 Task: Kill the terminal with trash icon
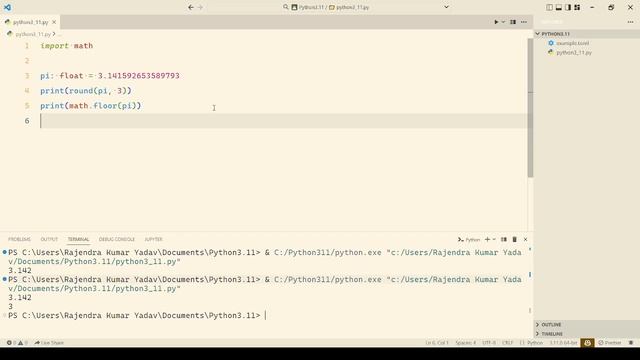point(515,240)
